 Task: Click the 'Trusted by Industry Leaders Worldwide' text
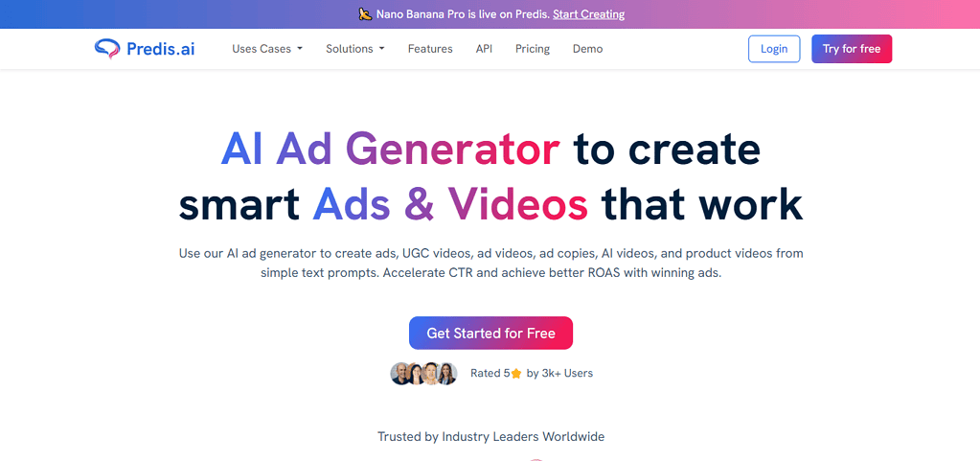[490, 437]
